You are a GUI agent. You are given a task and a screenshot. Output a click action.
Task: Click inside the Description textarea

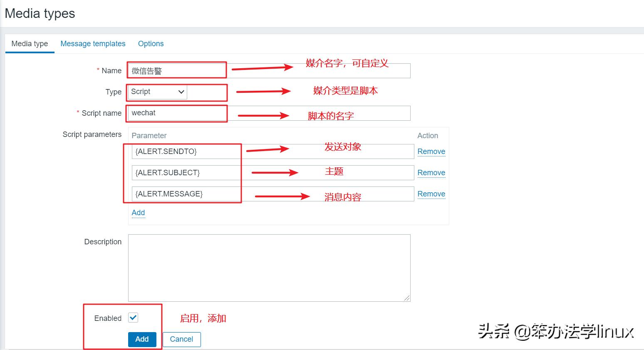pyautogui.click(x=268, y=266)
